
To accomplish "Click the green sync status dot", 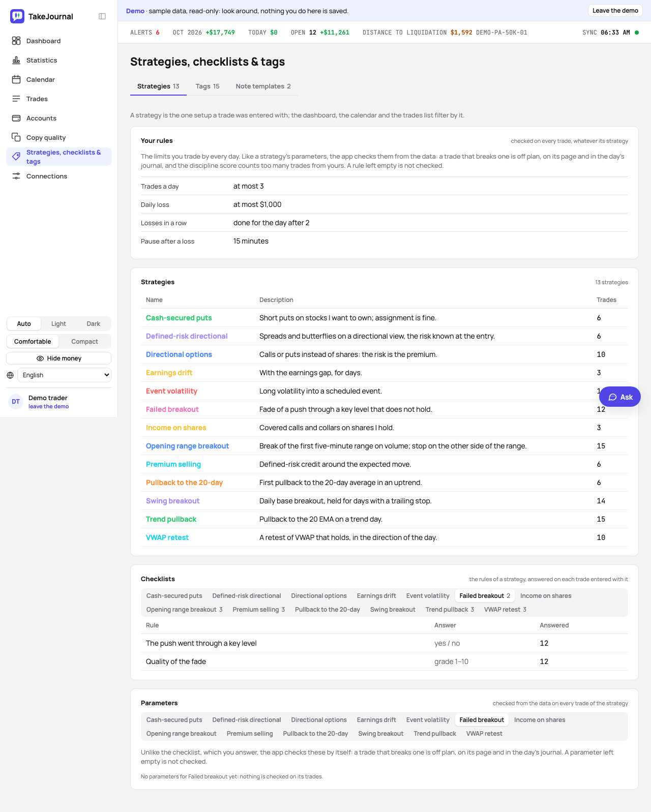I will (x=637, y=33).
